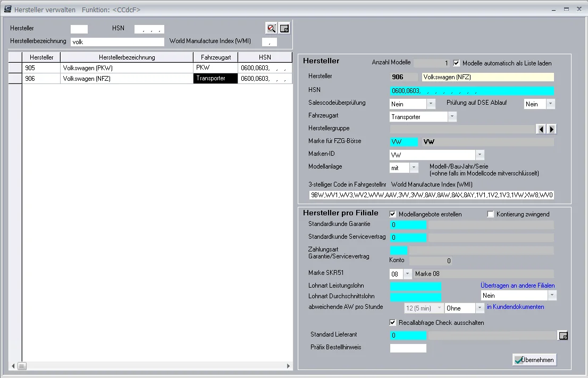Viewport: 588px width, 378px height.
Task: Sort by Hersteller column header
Action: (41, 57)
